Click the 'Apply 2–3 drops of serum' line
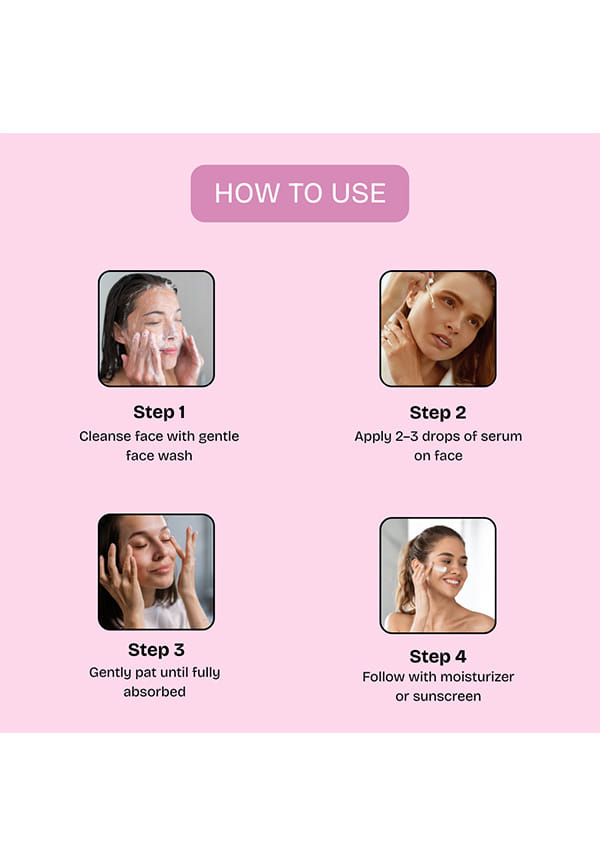Viewport: 600px width, 866px height. (438, 436)
